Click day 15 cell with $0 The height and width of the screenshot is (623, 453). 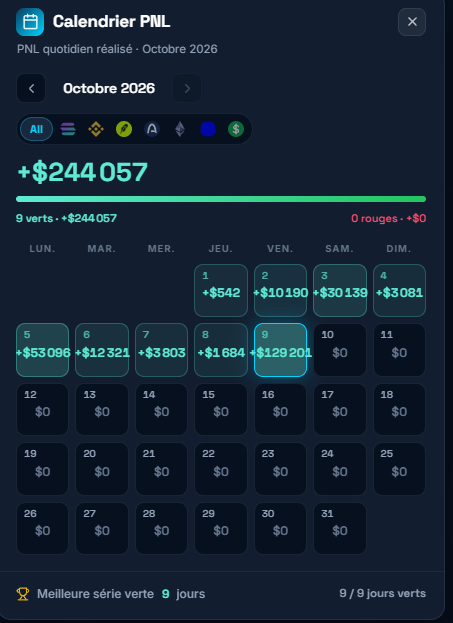[221, 409]
